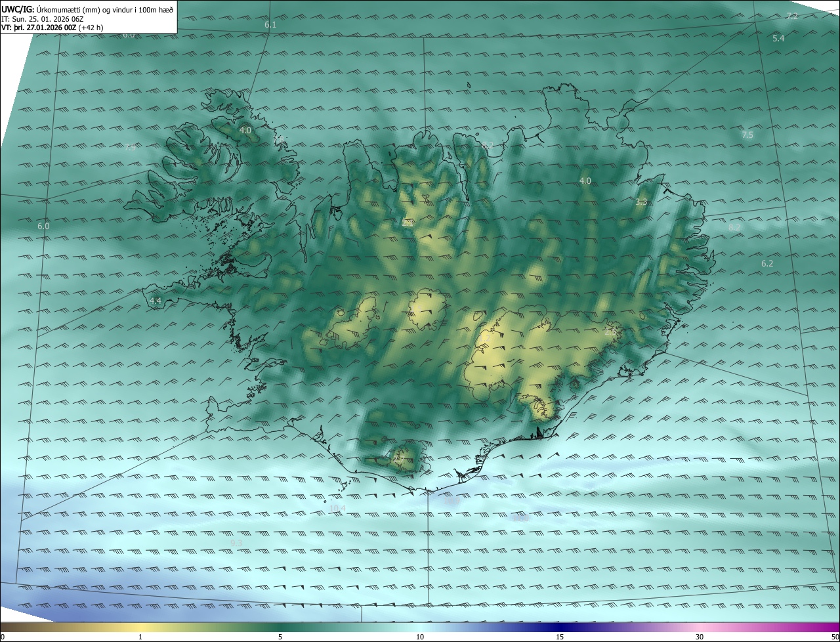Click the '1' tick label on the colour scale
This screenshot has height=642, width=840.
140,637
